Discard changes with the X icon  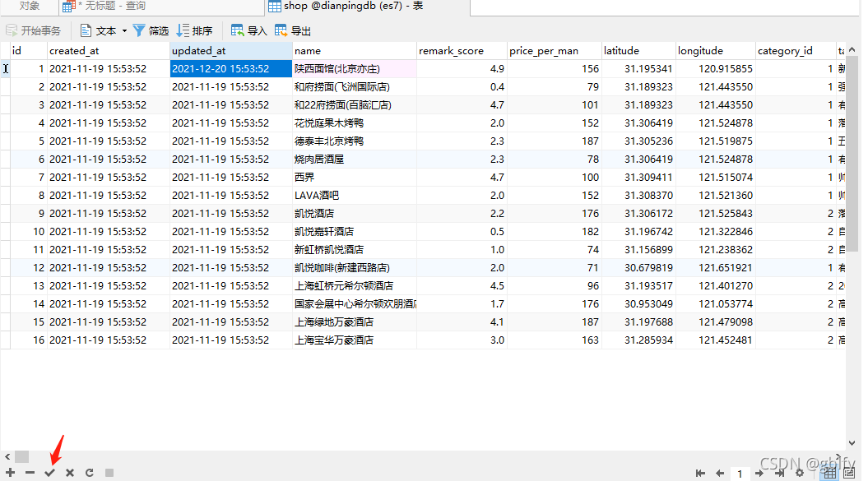pos(70,473)
